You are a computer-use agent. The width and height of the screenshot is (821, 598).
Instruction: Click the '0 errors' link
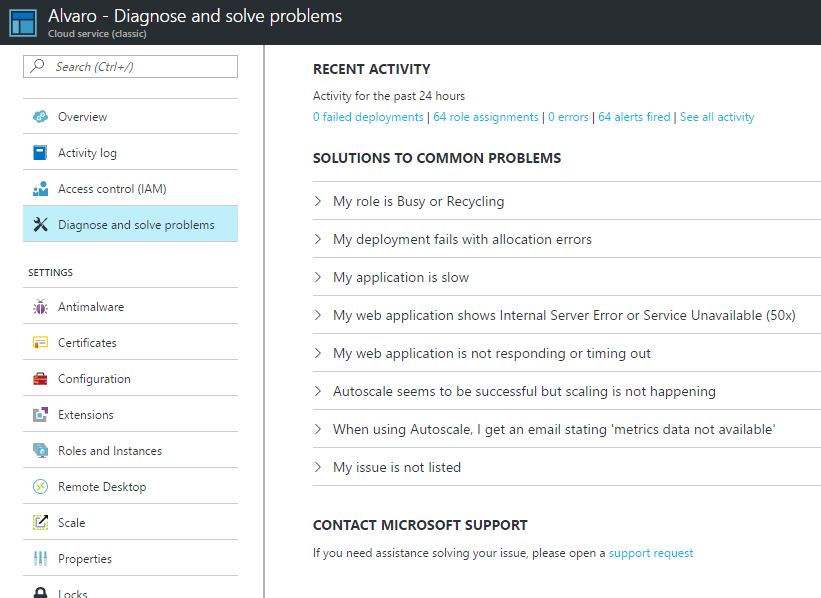coord(568,117)
